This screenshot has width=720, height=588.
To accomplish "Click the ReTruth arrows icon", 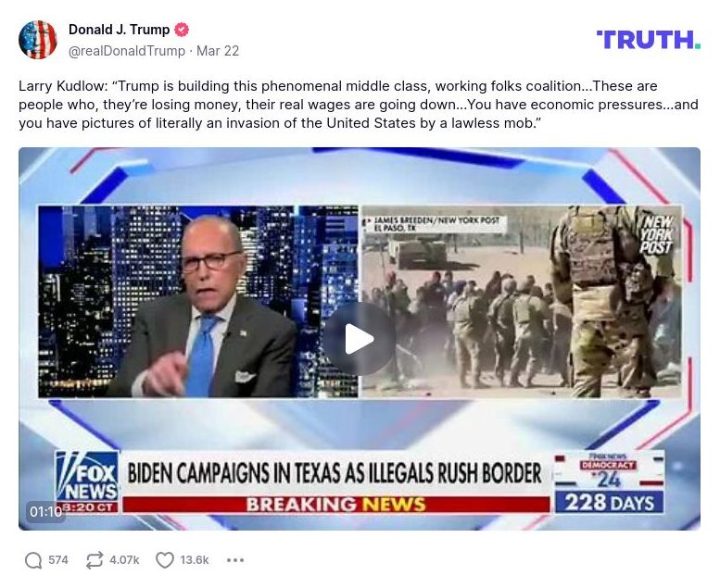I will 95,560.
